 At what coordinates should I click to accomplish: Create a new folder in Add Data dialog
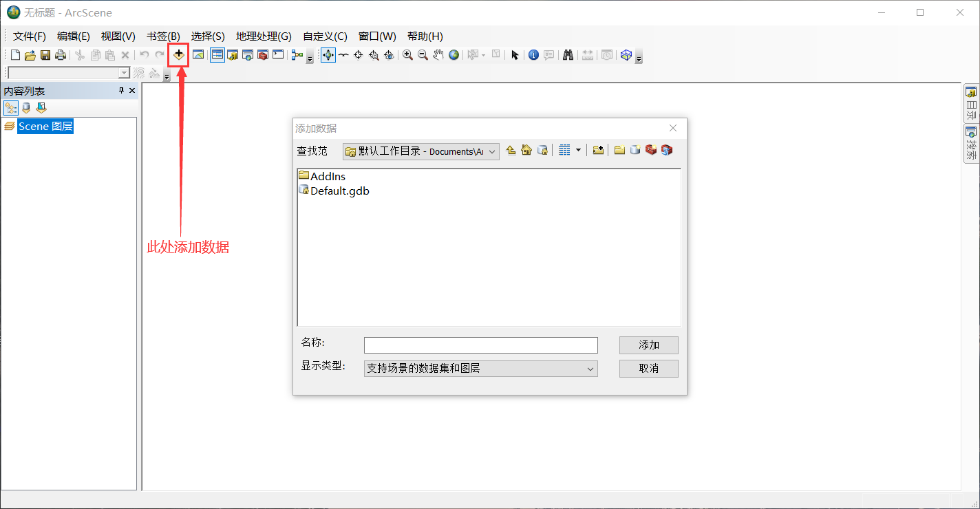tap(619, 150)
